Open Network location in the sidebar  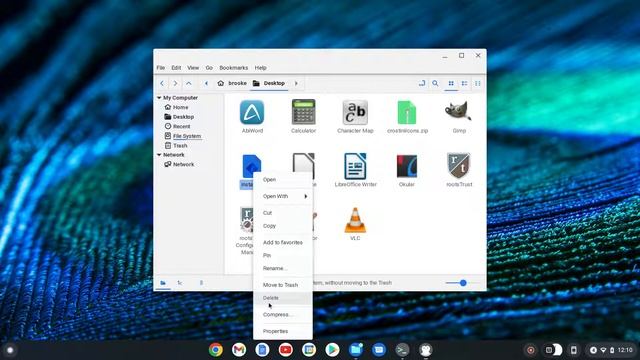point(183,164)
